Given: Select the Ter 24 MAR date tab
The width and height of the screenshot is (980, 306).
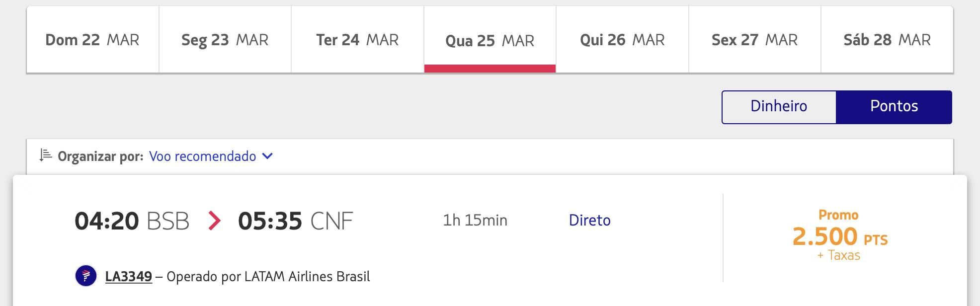Looking at the screenshot, I should pyautogui.click(x=357, y=40).
